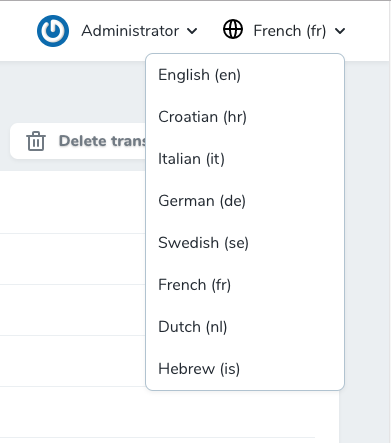Collapse the French (fr) chevron arrow
Image resolution: width=391 pixels, height=443 pixels.
(x=340, y=31)
